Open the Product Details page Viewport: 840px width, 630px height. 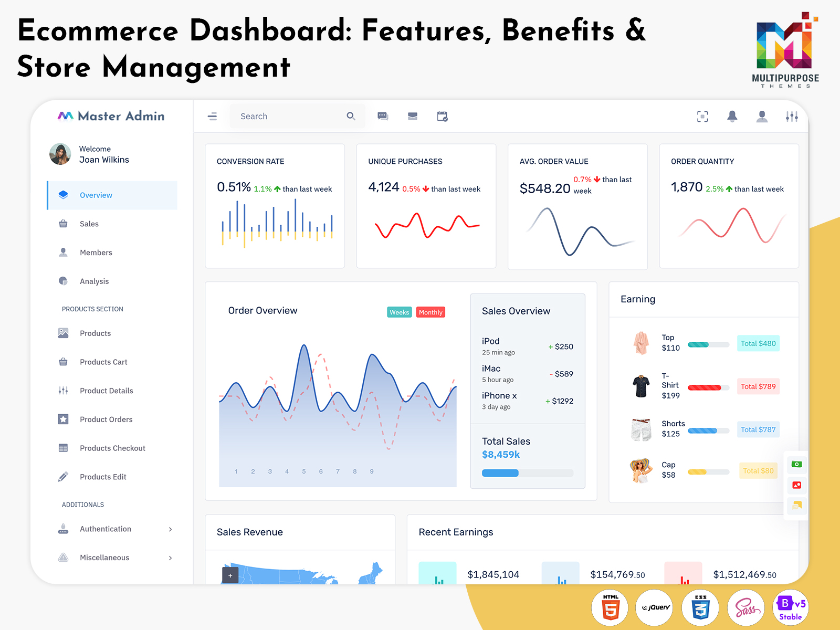point(112,391)
